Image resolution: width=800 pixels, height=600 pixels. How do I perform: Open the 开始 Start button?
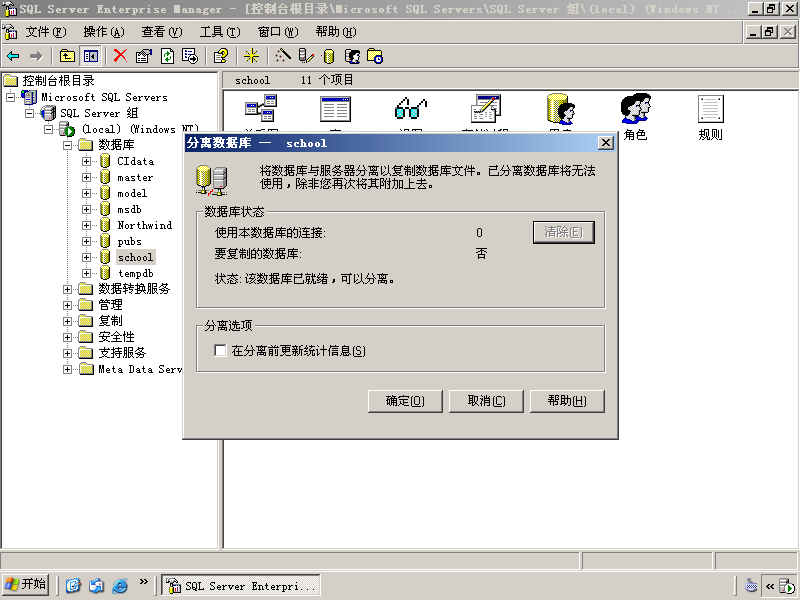pyautogui.click(x=26, y=584)
